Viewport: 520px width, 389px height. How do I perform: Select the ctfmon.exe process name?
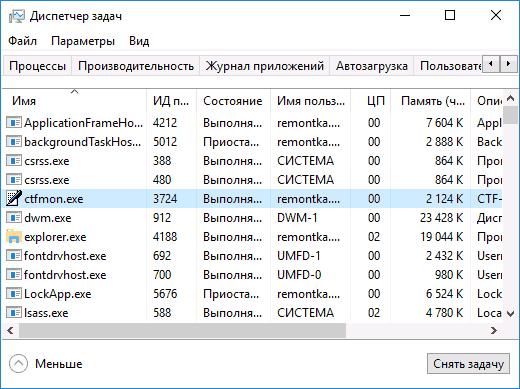click(x=54, y=199)
